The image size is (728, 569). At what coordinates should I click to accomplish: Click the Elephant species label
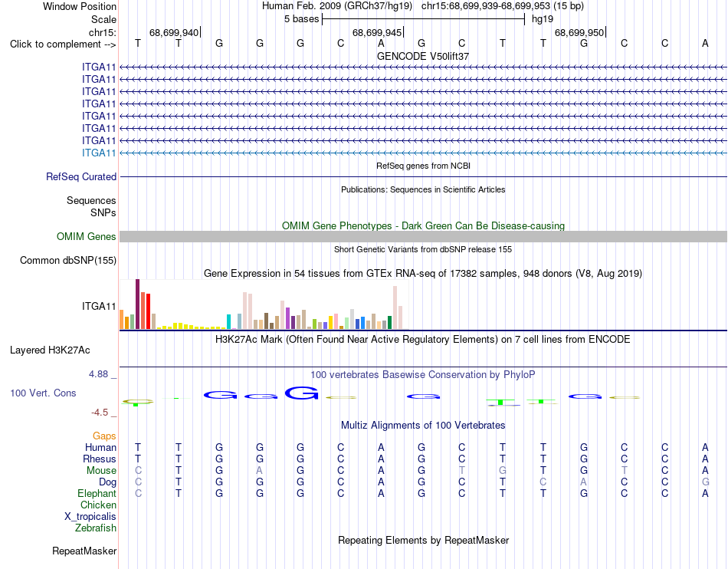tap(97, 493)
